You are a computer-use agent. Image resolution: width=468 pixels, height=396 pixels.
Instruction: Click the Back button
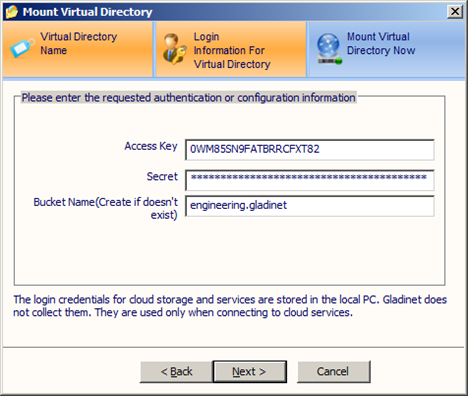(176, 371)
